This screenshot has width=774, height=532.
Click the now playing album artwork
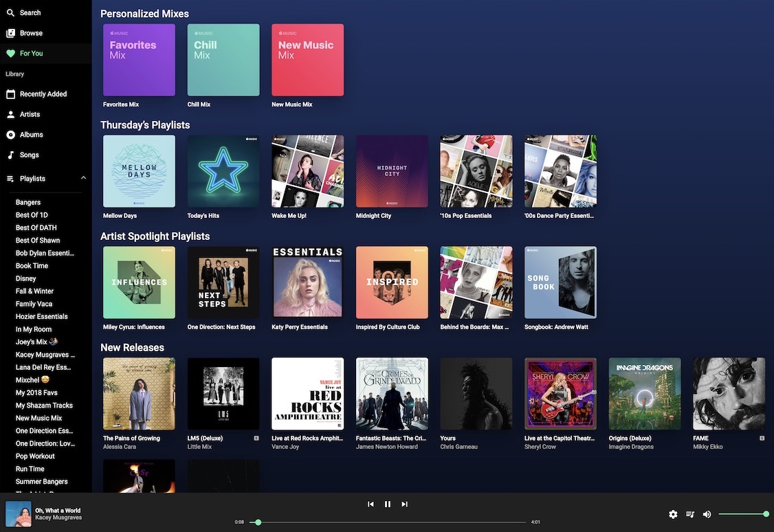pyautogui.click(x=19, y=513)
